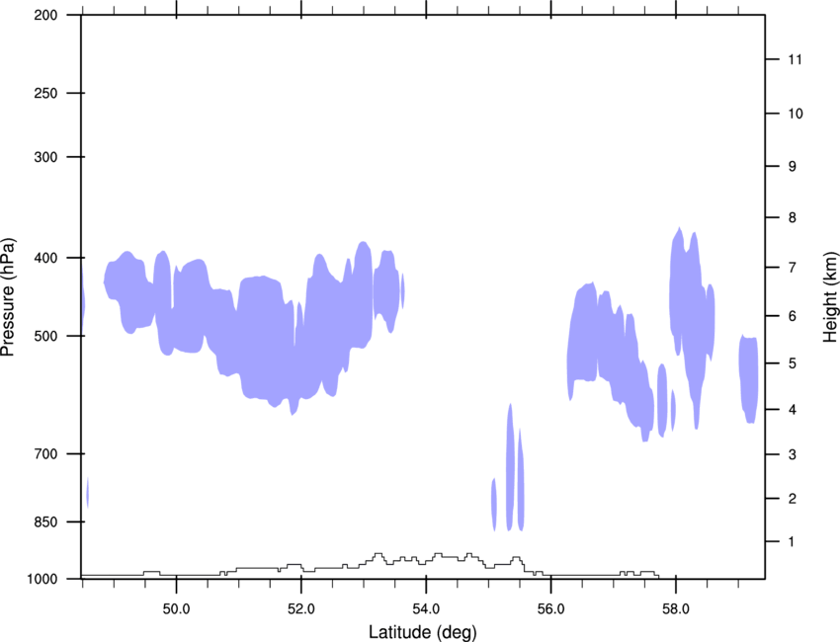Click the terrain profile peak near 53 degrees

coord(378,556)
